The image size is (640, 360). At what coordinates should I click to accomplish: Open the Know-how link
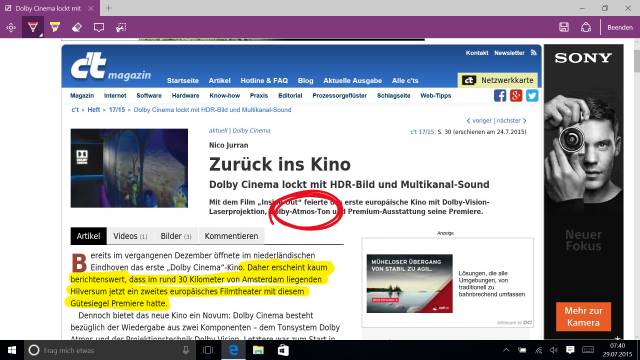point(224,96)
